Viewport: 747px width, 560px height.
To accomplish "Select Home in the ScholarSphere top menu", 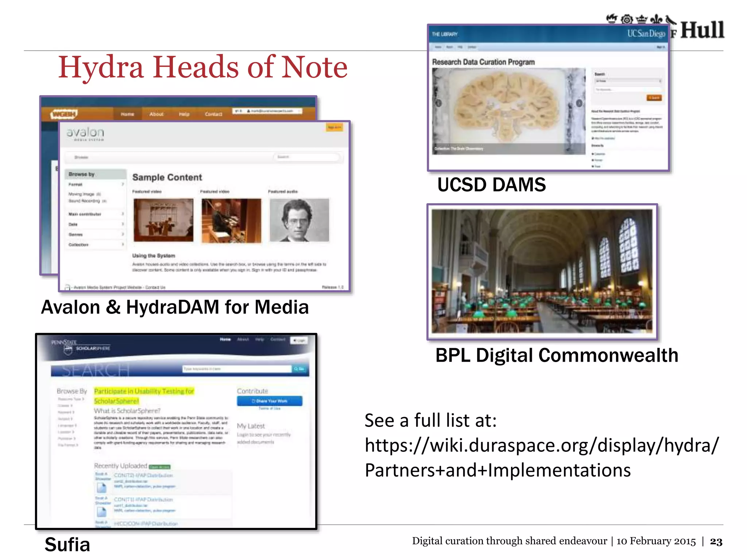I will coord(225,339).
